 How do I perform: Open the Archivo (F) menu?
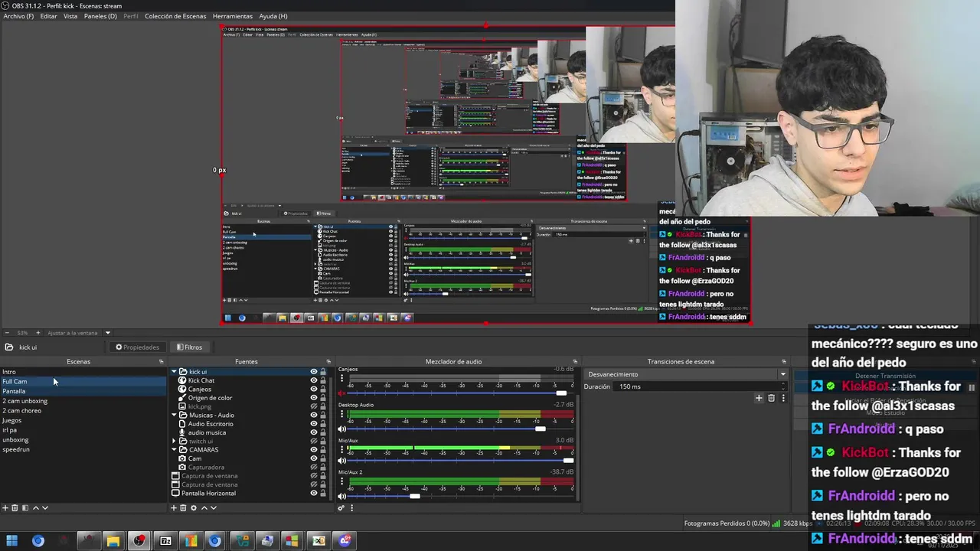[18, 16]
